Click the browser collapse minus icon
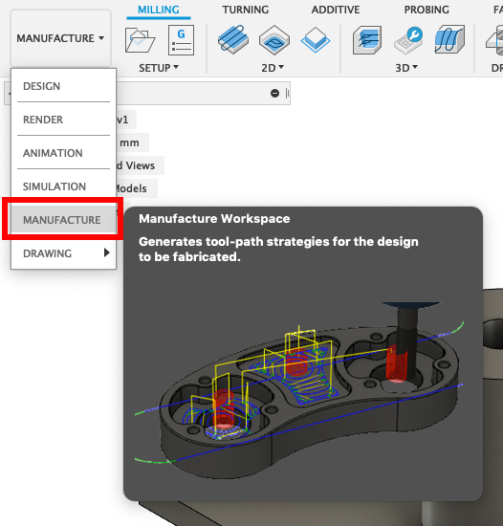 tap(275, 93)
